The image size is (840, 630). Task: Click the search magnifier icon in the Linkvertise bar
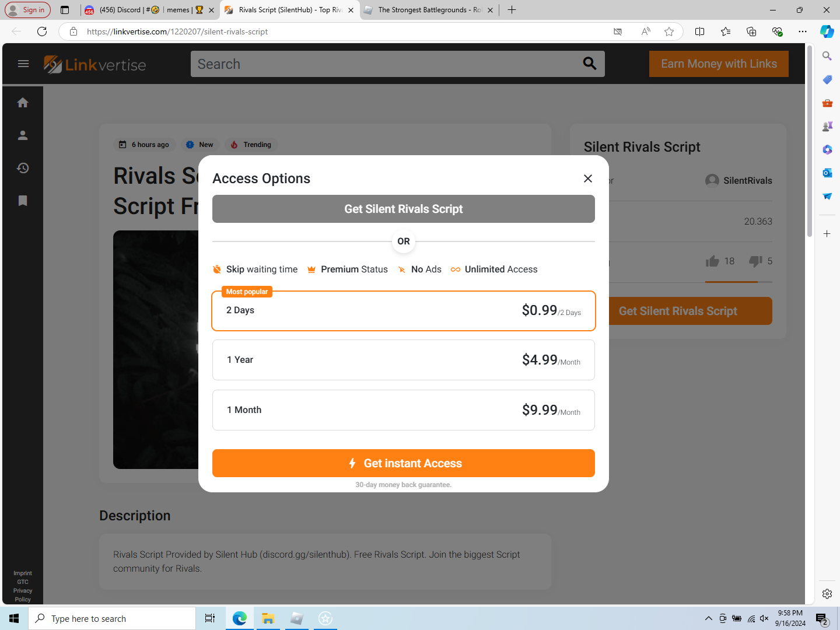coord(590,64)
